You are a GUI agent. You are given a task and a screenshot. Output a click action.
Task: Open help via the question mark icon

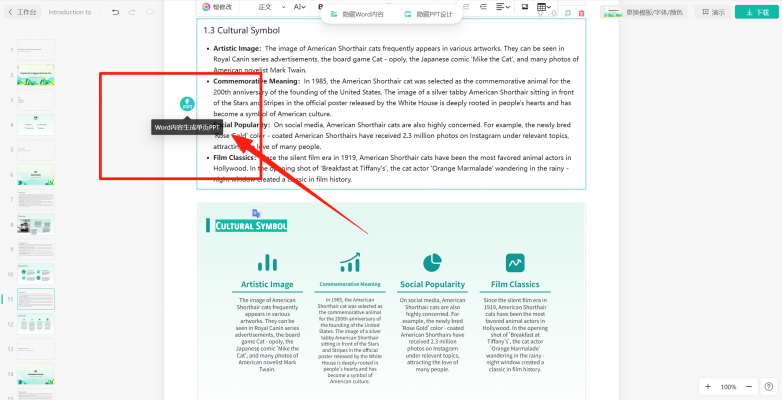[x=768, y=387]
